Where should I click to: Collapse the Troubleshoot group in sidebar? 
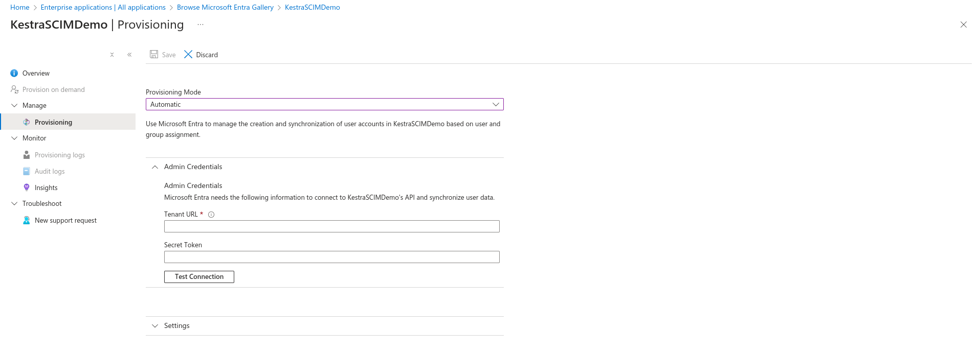(x=14, y=204)
